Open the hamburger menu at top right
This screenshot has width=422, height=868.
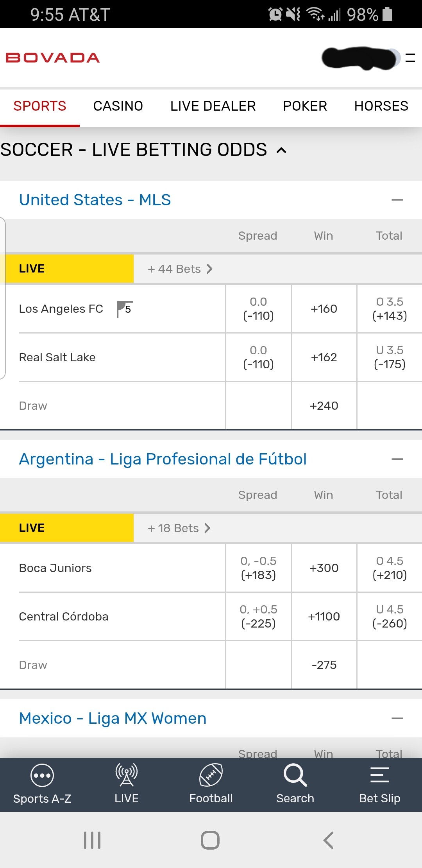[x=410, y=58]
